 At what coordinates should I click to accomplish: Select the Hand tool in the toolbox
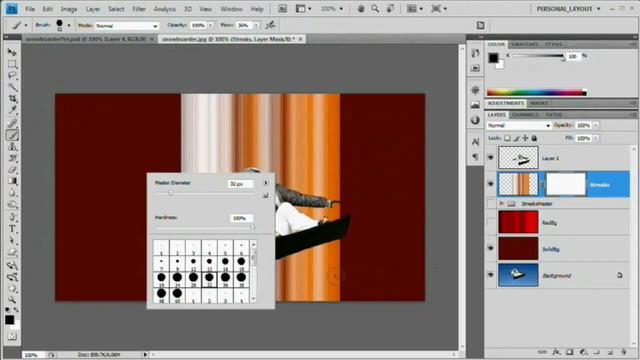tap(12, 289)
